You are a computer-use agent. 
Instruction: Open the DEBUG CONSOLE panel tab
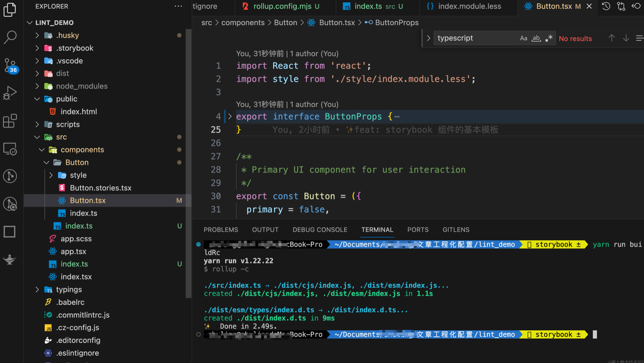click(320, 230)
